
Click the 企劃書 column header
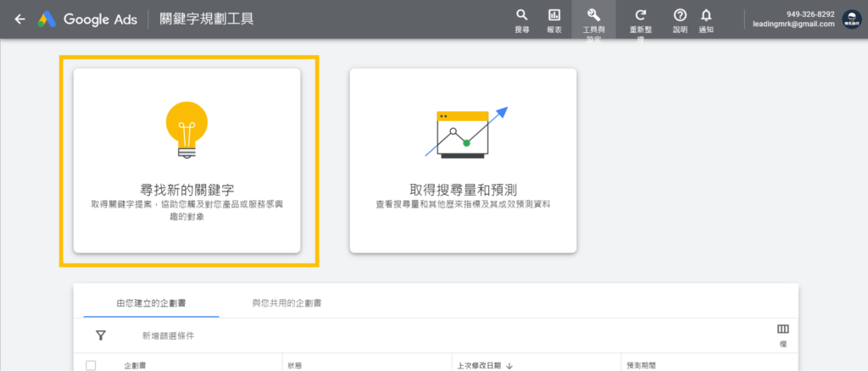coord(135,365)
